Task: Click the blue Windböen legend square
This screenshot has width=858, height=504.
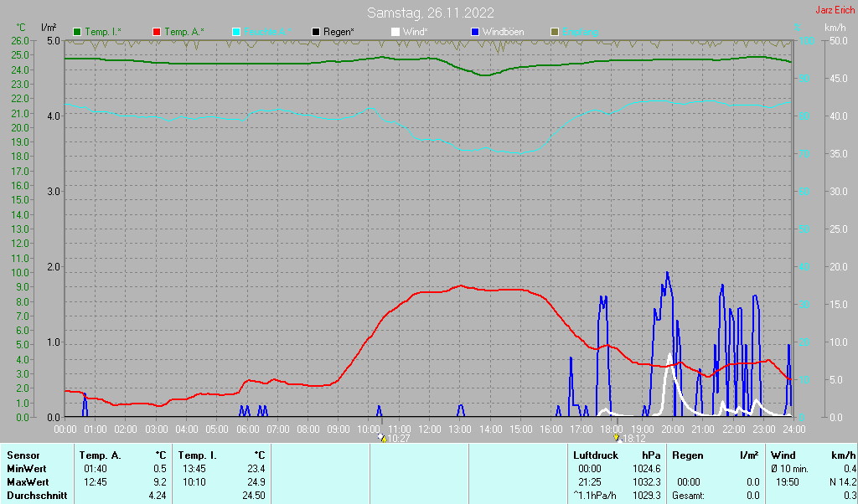Action: [x=475, y=32]
